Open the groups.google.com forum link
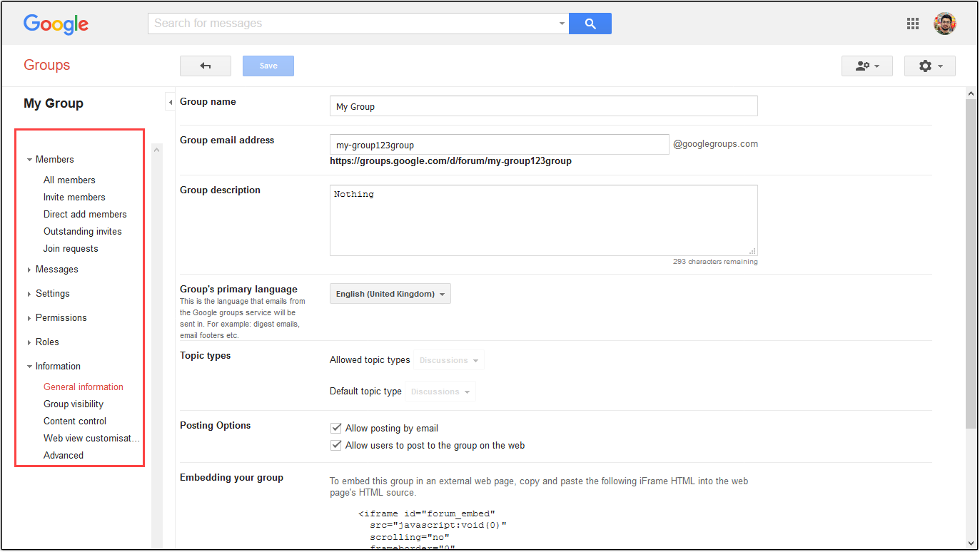 pyautogui.click(x=450, y=160)
